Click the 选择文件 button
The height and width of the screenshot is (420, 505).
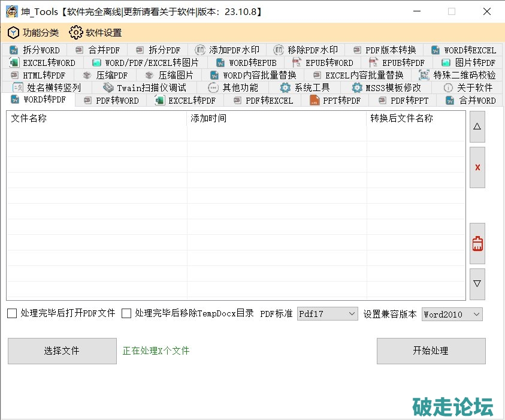click(x=62, y=351)
